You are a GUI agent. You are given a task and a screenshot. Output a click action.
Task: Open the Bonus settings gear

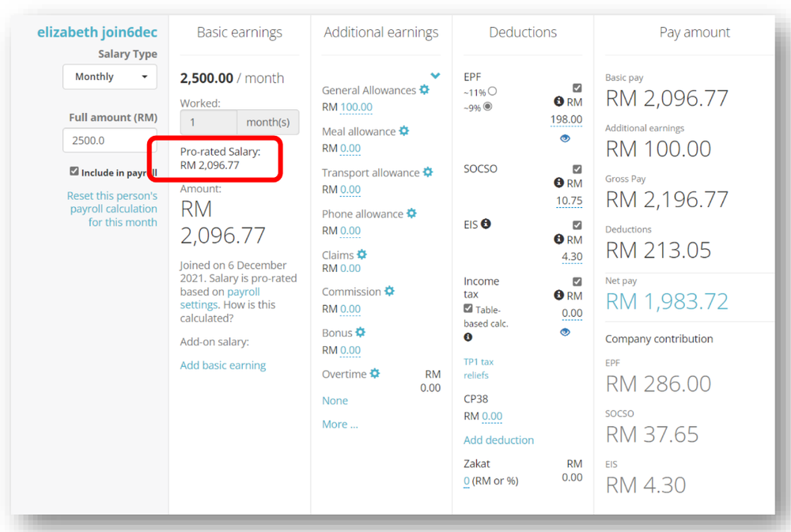click(359, 333)
